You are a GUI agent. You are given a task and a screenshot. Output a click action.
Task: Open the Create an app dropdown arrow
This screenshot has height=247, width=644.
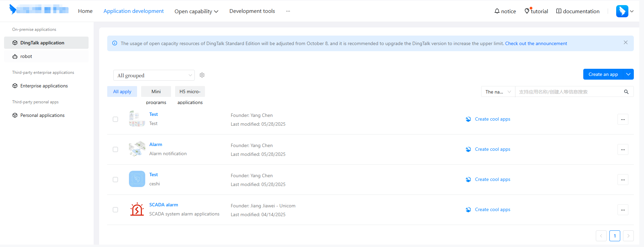[628, 74]
